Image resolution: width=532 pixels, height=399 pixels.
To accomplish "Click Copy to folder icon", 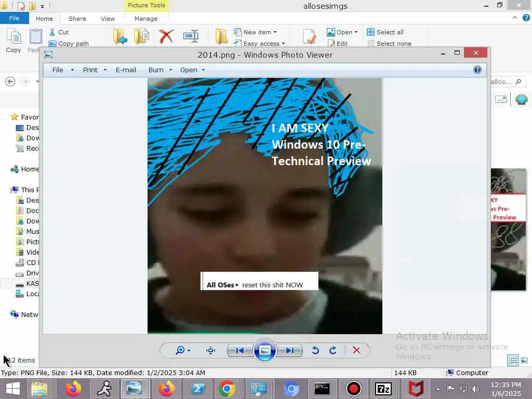I will coord(141,37).
